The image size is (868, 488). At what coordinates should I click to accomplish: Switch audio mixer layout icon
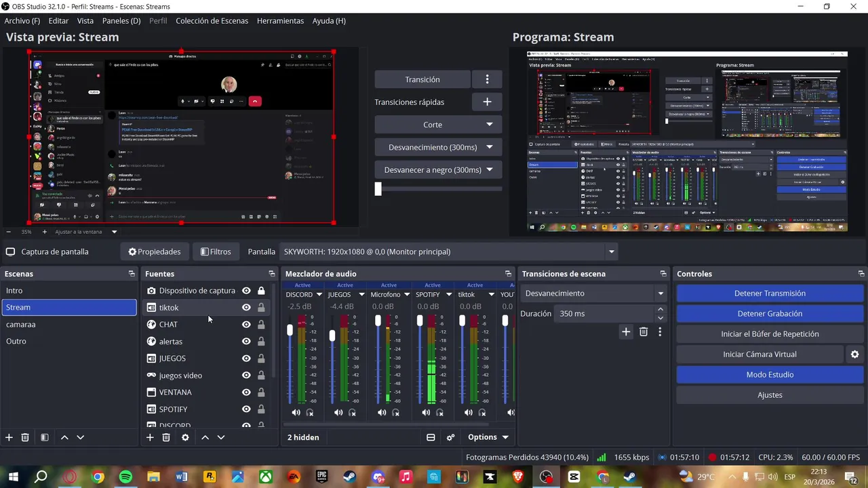(x=431, y=437)
